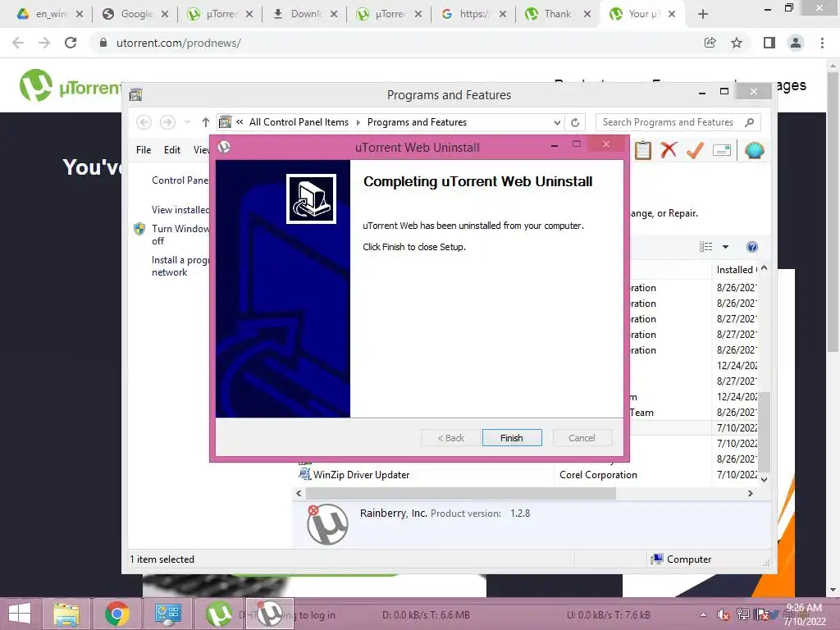Refresh Programs and Features list

(575, 122)
